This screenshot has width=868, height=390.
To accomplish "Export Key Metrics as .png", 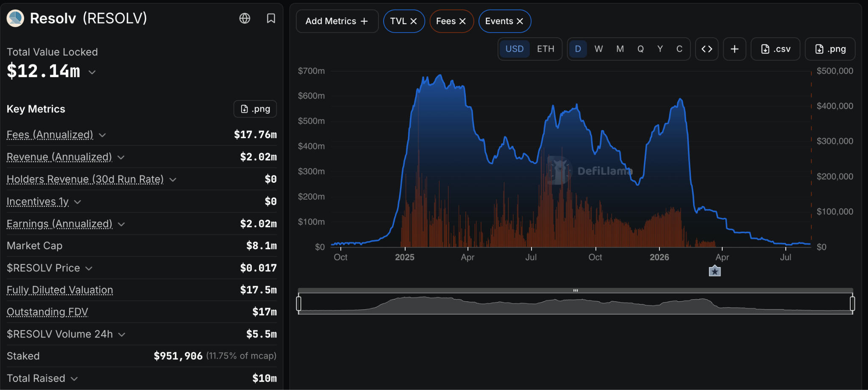I will 255,109.
